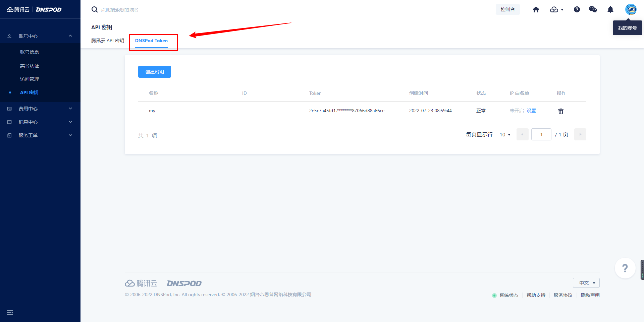Screen dimensions: 644x322
Task: Click the IP 白名单 column header
Action: (x=519, y=93)
